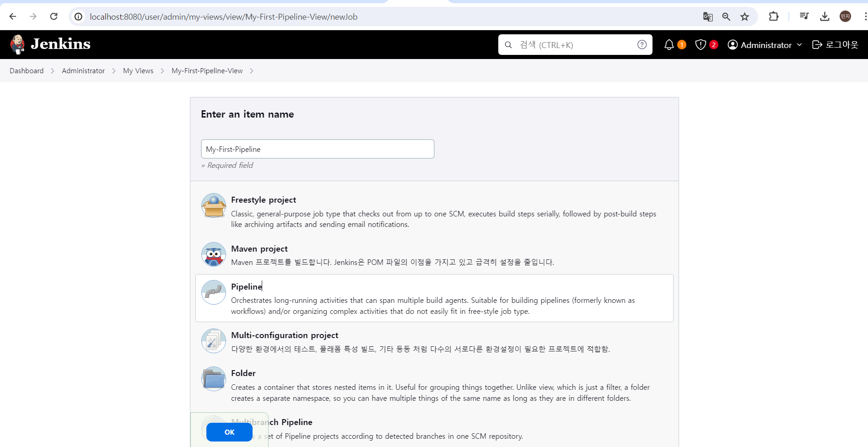Open the translate page icon
The image size is (868, 447).
[x=708, y=17]
